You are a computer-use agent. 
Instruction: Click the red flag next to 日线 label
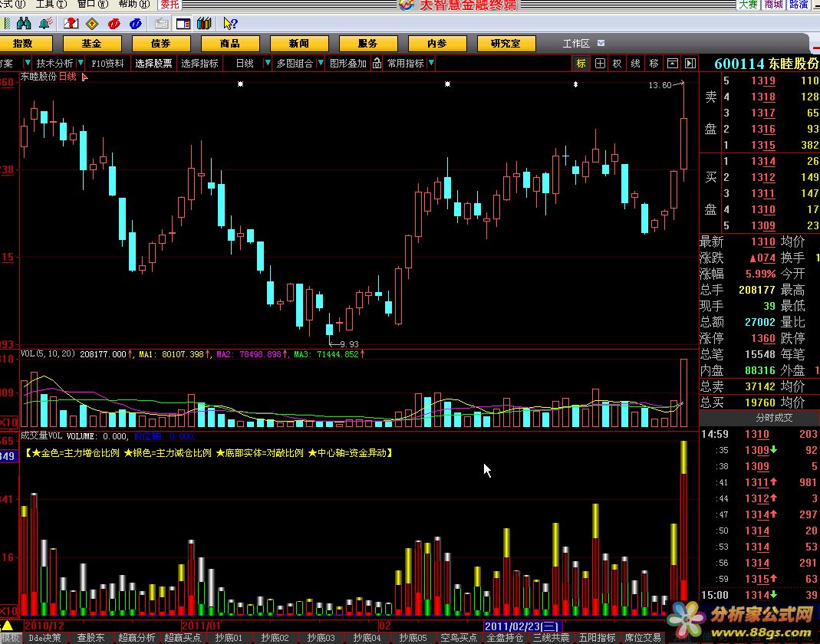coord(84,77)
